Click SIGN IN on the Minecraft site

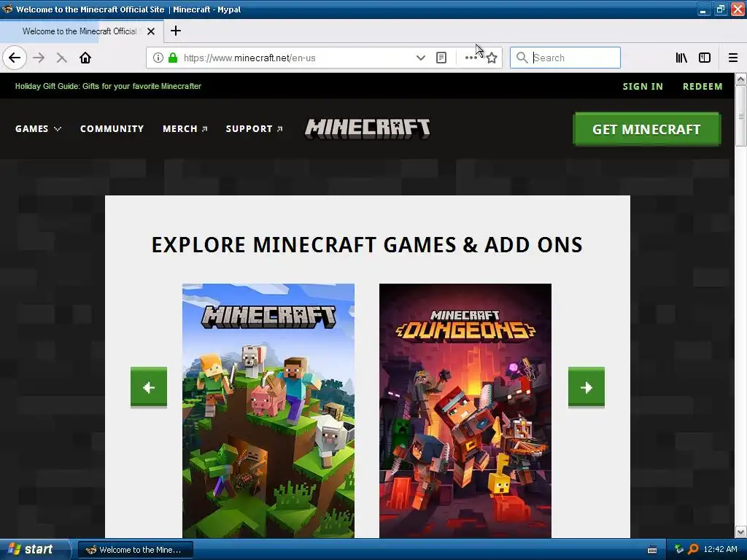tap(643, 86)
